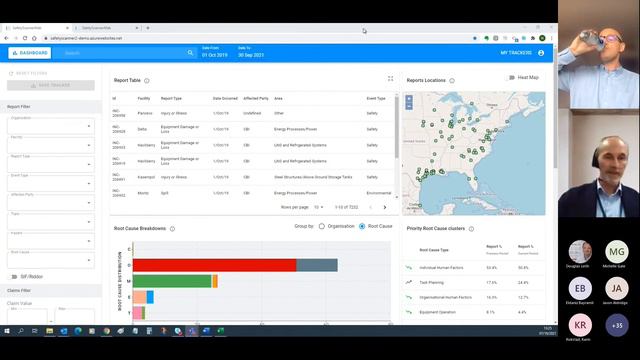Toggle the Heat Map switch

511,78
